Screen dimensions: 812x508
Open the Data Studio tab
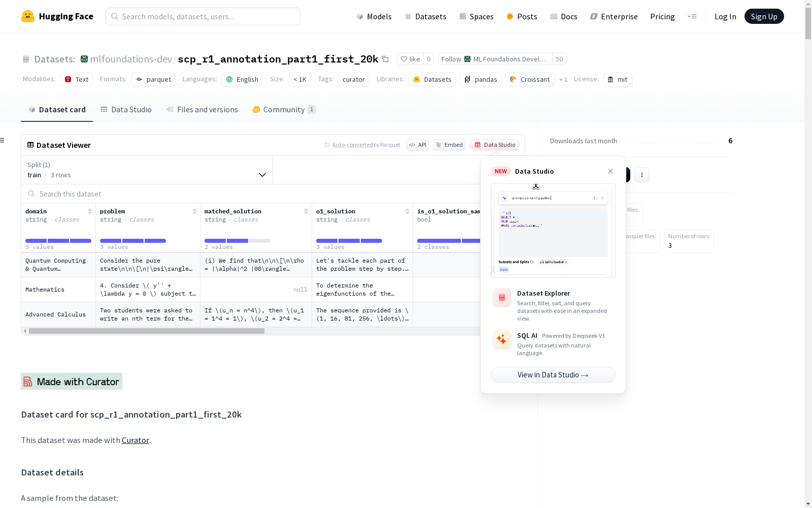[126, 110]
